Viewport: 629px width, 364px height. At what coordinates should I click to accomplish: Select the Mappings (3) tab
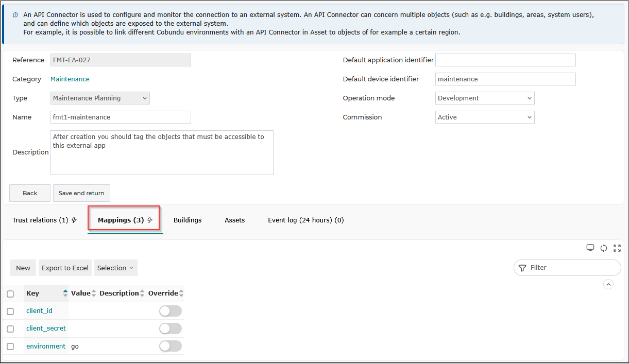(125, 220)
